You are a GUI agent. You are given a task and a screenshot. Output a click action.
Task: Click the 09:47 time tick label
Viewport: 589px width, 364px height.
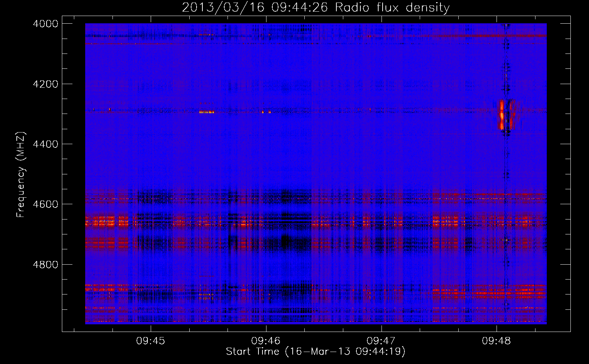click(x=381, y=341)
